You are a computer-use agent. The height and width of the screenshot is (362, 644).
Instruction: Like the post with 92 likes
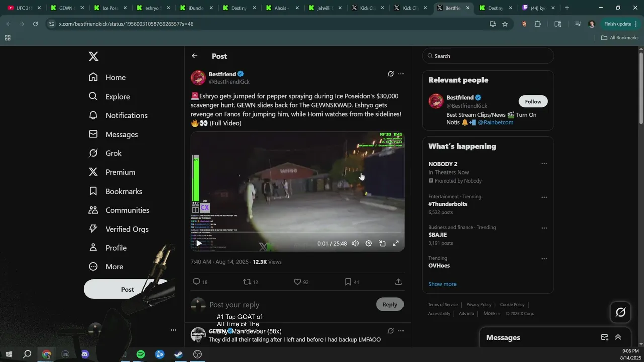click(x=301, y=282)
